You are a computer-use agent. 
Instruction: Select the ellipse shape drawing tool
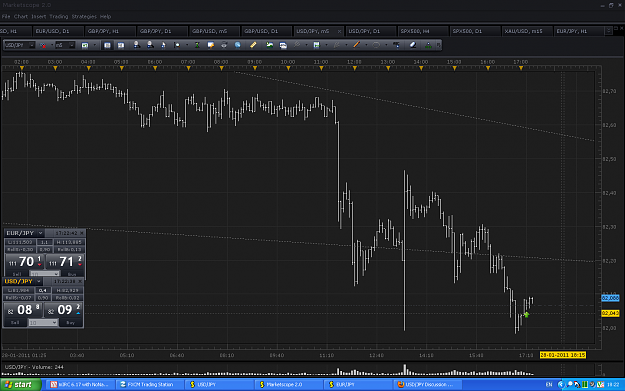(376, 45)
